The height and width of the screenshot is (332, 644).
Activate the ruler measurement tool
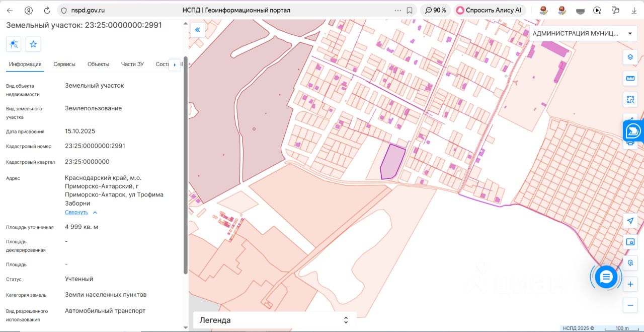coord(630,78)
